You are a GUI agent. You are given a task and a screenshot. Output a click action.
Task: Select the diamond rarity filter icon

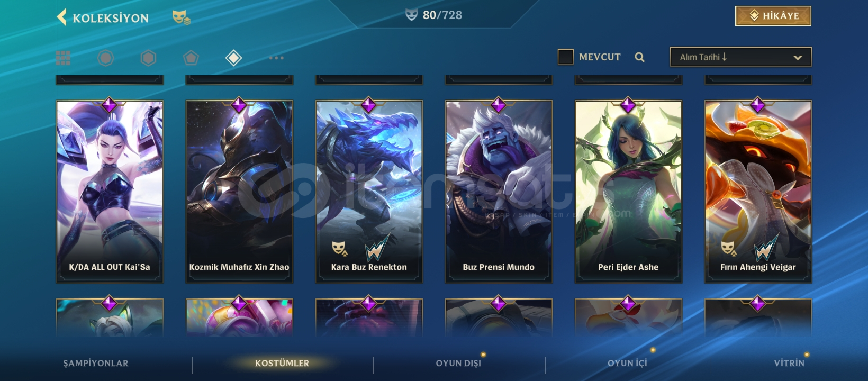233,58
